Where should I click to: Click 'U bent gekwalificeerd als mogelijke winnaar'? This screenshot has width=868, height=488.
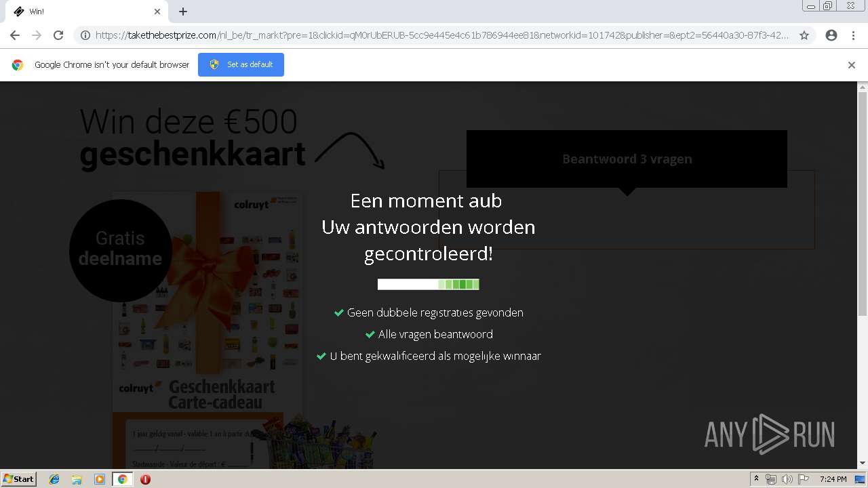(429, 356)
